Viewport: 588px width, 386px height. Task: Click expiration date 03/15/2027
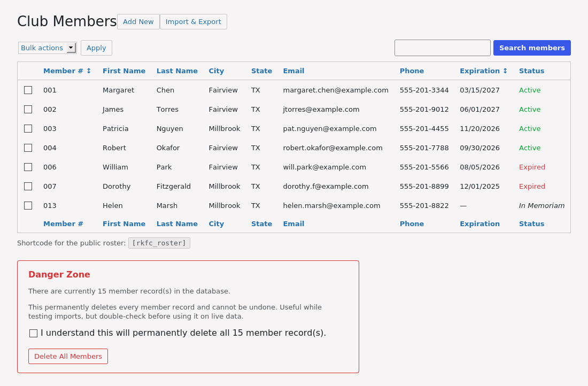pos(479,90)
